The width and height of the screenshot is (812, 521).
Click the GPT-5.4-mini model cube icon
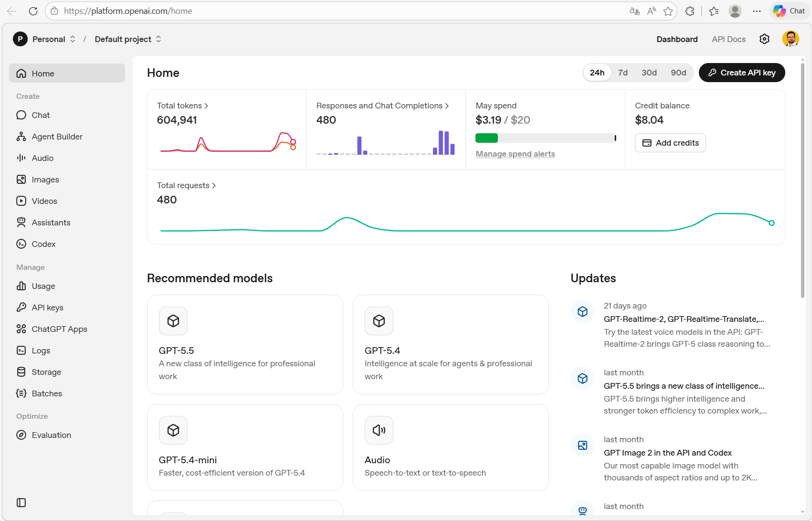pyautogui.click(x=173, y=430)
